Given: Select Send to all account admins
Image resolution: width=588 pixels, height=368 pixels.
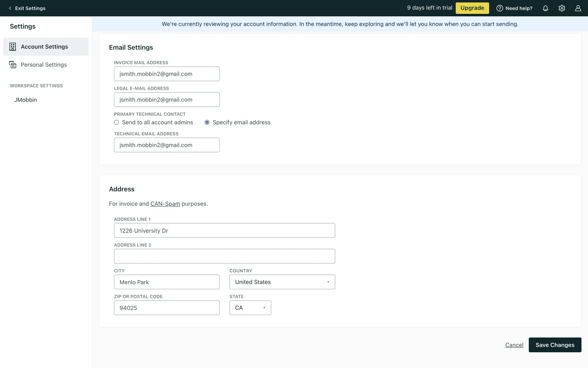Looking at the screenshot, I should click(116, 122).
